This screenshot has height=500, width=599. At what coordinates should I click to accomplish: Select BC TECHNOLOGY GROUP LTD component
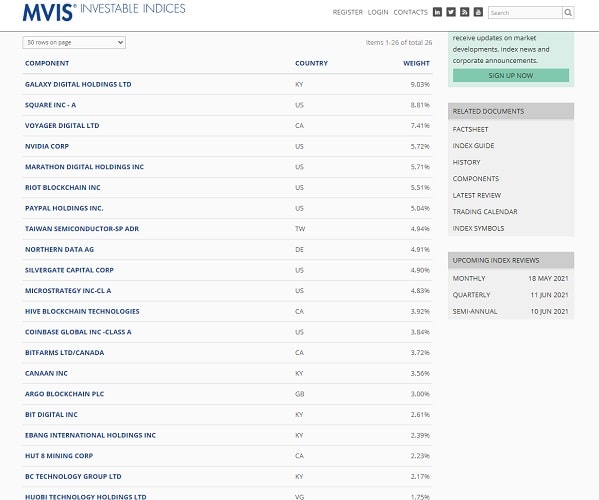[x=73, y=476]
